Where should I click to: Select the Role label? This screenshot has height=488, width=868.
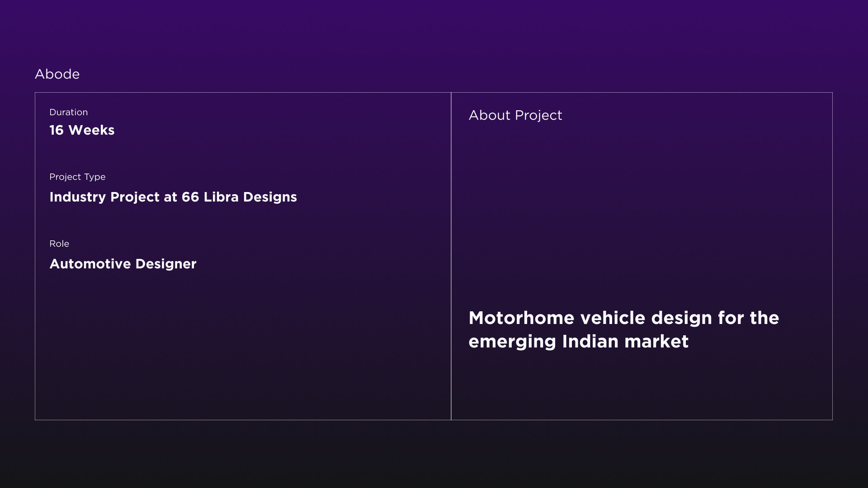[x=59, y=244]
